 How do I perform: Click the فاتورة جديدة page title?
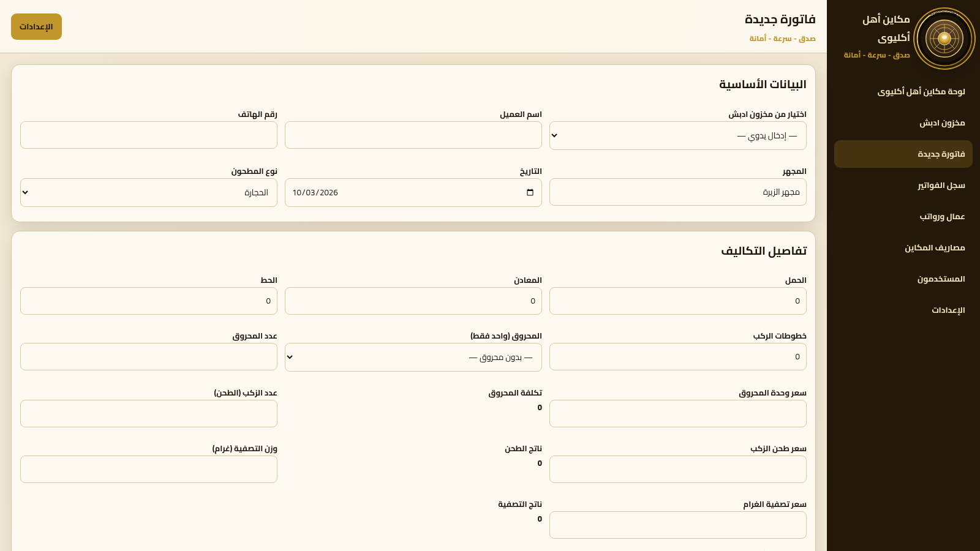coord(780,20)
